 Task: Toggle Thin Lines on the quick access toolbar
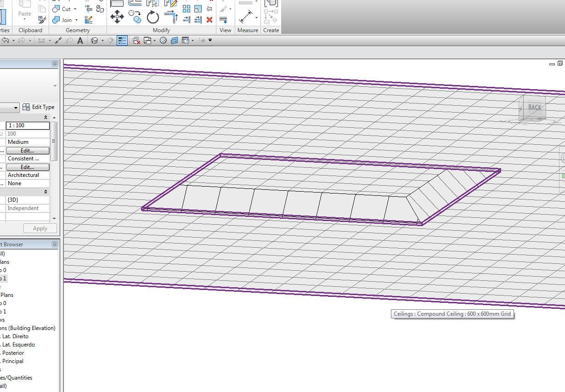tap(122, 40)
